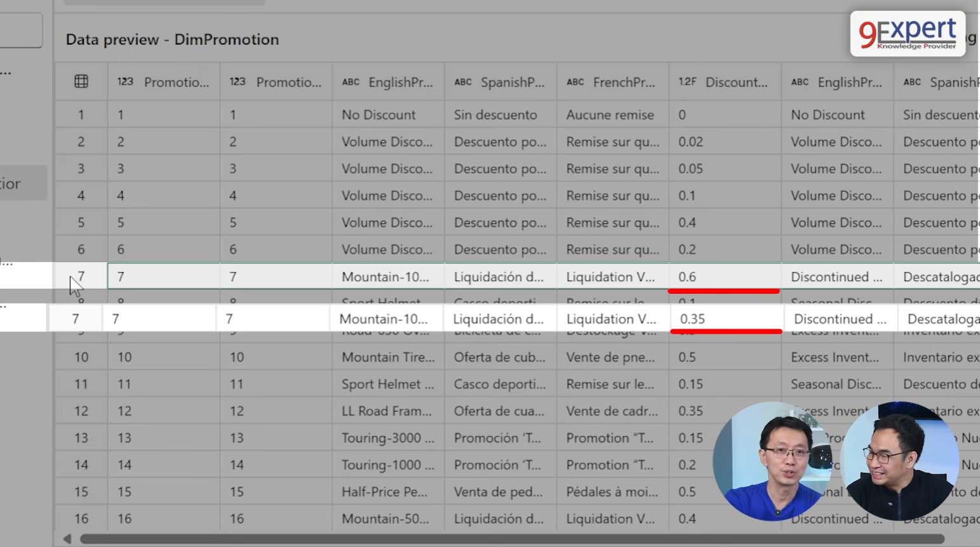Image resolution: width=980 pixels, height=547 pixels.
Task: Click ABC type icon on first SpanishP column
Action: (x=463, y=82)
